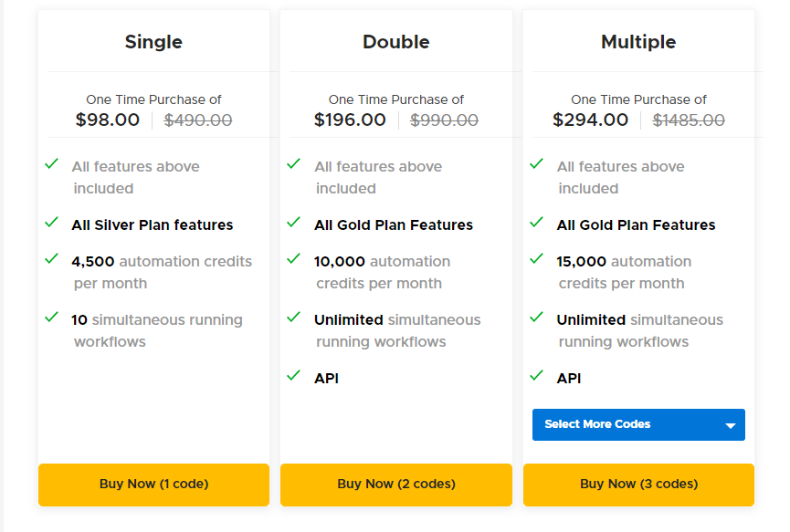This screenshot has width=790, height=532.
Task: Click Buy Now (1 code) button
Action: click(x=153, y=484)
